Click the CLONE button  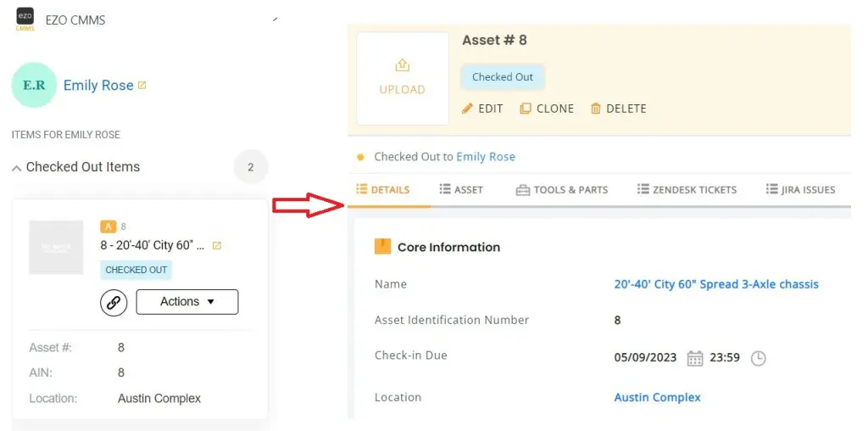click(x=547, y=109)
